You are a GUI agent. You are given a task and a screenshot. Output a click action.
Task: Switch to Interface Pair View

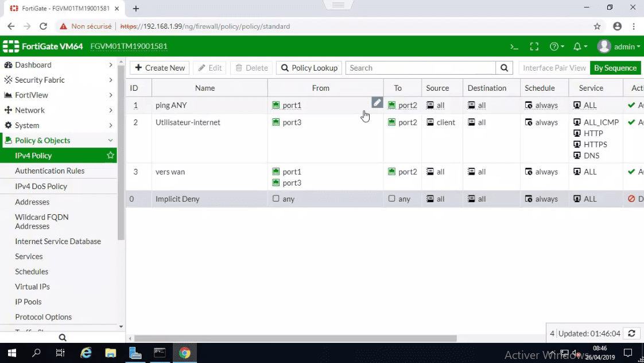(x=553, y=68)
